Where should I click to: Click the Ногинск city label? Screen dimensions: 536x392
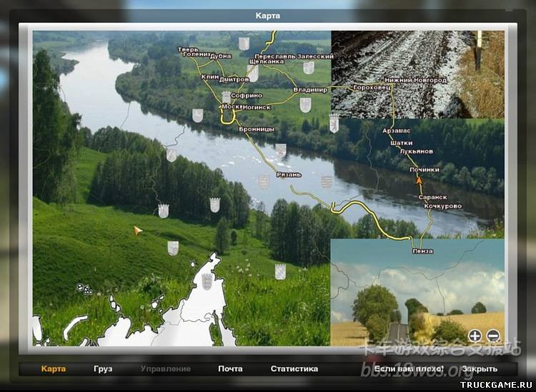pyautogui.click(x=257, y=107)
